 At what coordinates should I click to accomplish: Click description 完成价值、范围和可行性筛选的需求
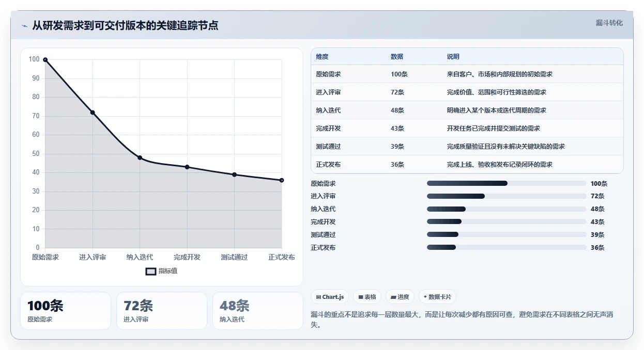(497, 92)
